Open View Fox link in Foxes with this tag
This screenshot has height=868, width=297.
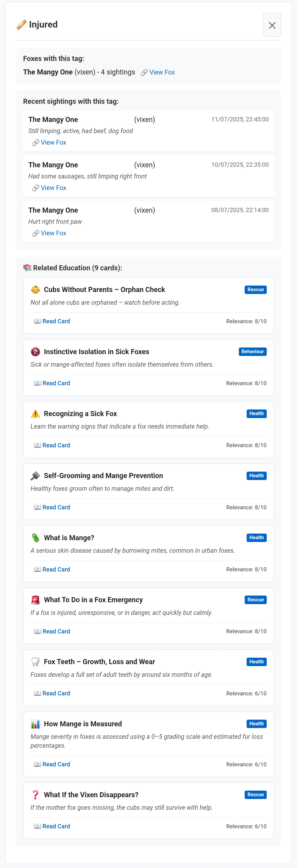tap(162, 73)
